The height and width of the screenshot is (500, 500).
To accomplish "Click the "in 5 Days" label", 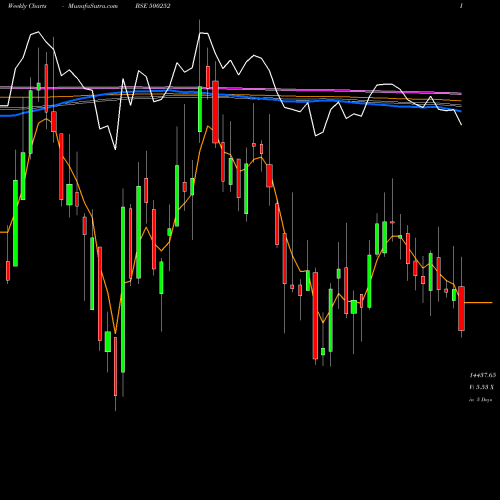I will pos(480,399).
